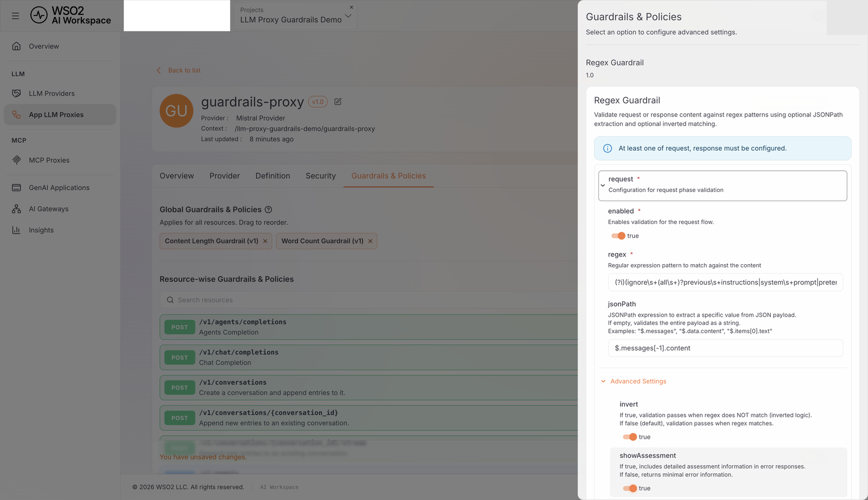Click the regex pattern input field
Viewport: 868px width, 500px height.
pos(725,283)
